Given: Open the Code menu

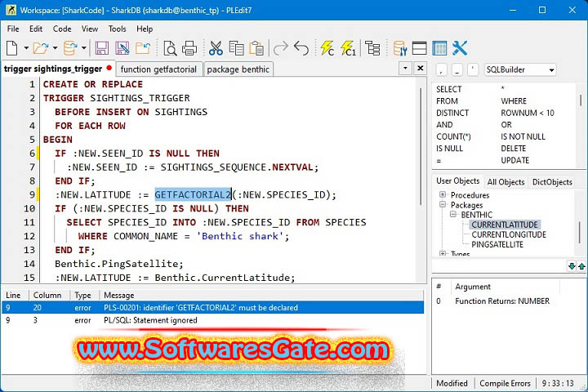Looking at the screenshot, I should pos(62,29).
